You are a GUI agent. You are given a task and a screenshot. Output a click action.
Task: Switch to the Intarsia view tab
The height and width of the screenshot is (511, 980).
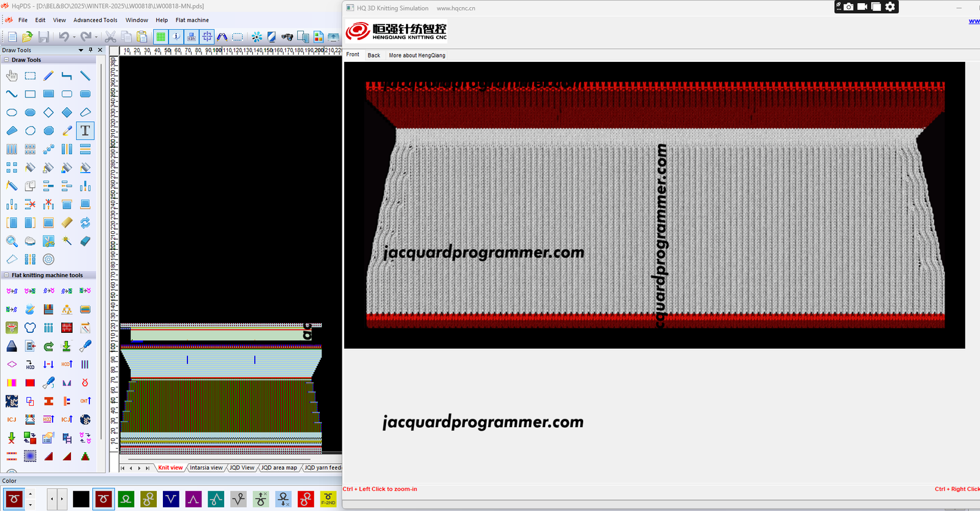(x=206, y=468)
